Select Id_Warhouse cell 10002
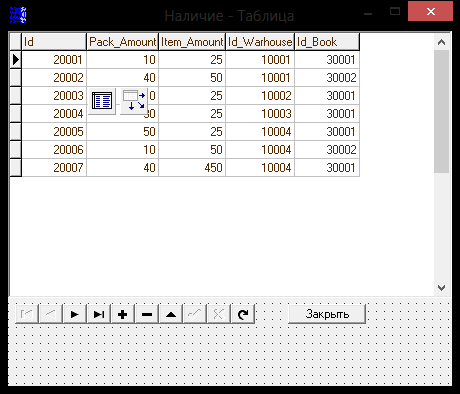Viewport: 460px width, 394px height. click(260, 96)
